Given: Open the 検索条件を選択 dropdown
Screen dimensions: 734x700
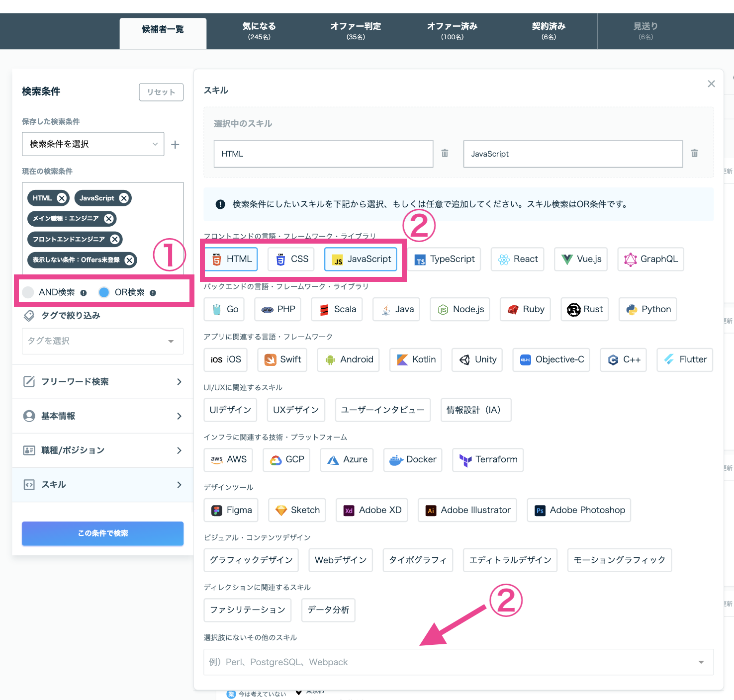Looking at the screenshot, I should pyautogui.click(x=93, y=144).
